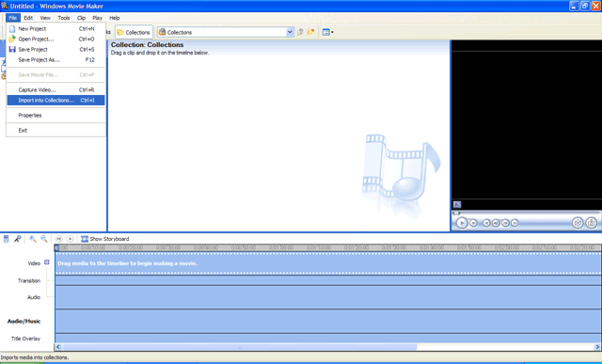Open the Clip menu
This screenshot has width=602, height=364.
81,18
